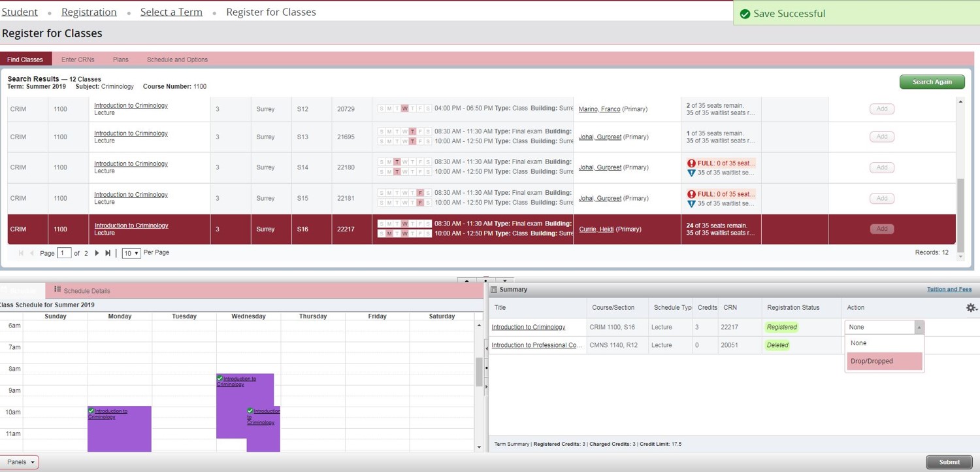Select Drop/Dropped from the action list

(x=884, y=361)
